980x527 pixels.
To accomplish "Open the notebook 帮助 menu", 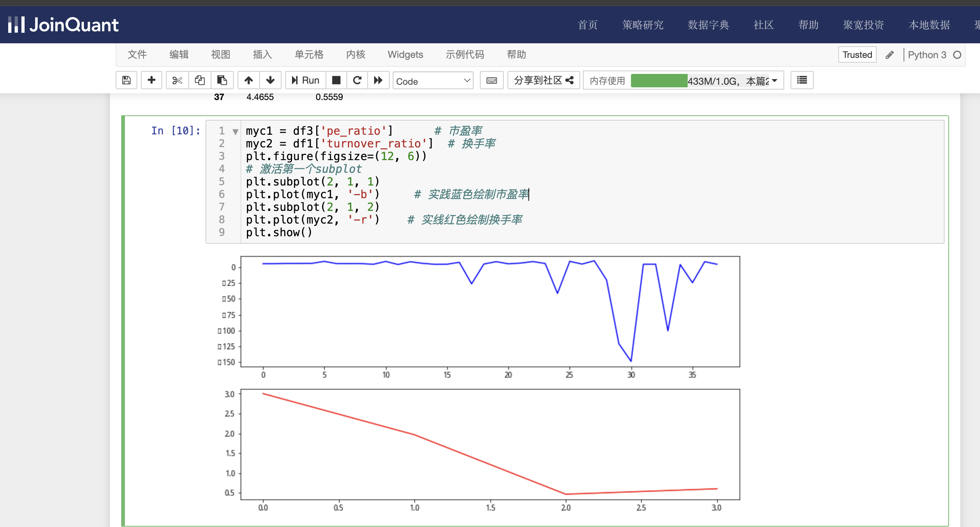I will [x=516, y=54].
